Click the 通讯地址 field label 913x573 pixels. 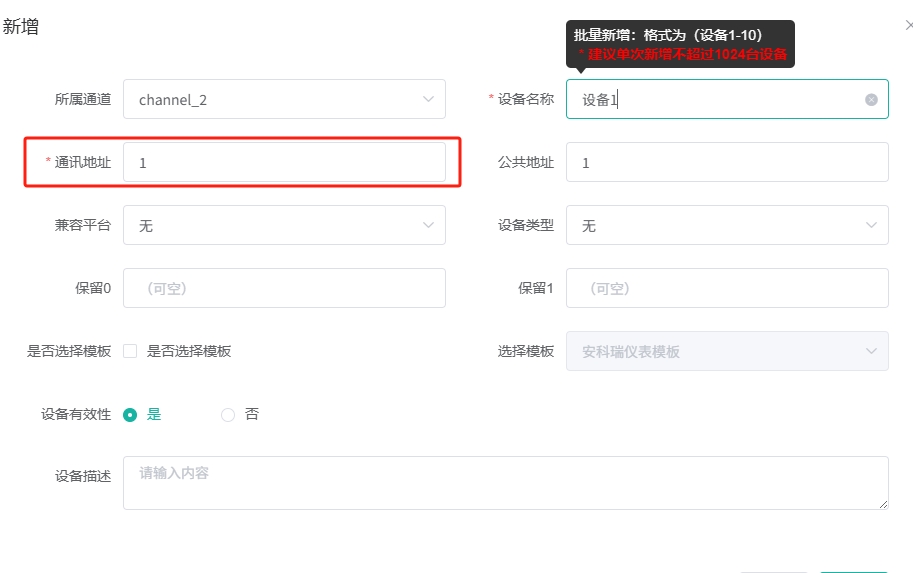click(82, 163)
